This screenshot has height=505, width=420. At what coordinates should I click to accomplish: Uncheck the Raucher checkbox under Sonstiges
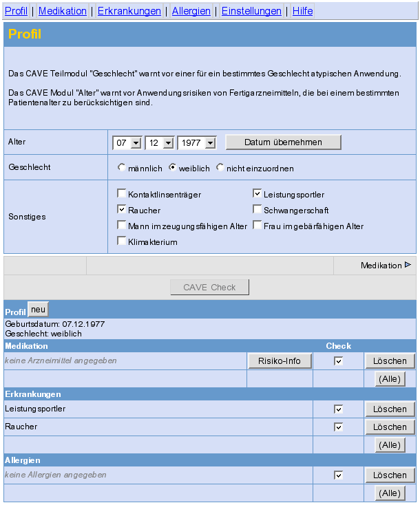click(121, 209)
